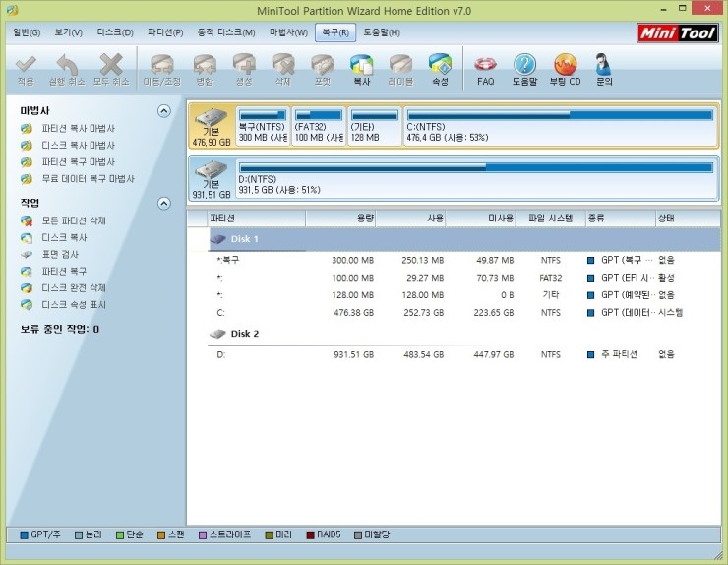This screenshot has width=728, height=565.
Task: Launch the Partition Recovery Wizard (파티션 복구 마법사)
Action: [78, 161]
